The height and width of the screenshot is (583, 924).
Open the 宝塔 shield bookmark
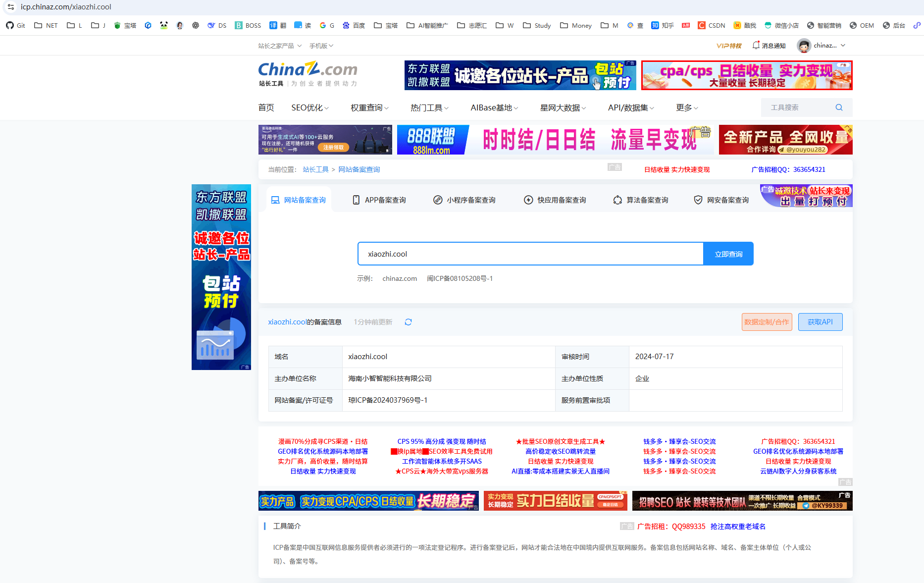125,25
